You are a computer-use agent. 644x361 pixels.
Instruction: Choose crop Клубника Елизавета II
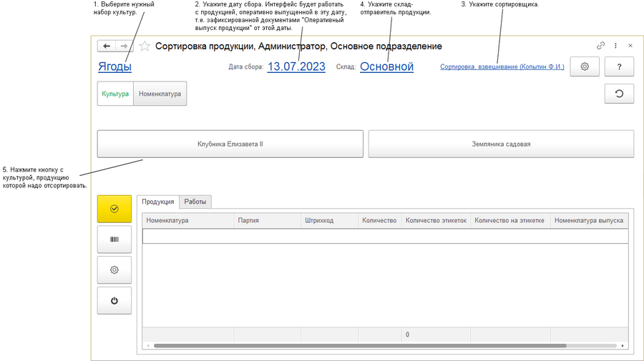pyautogui.click(x=230, y=144)
